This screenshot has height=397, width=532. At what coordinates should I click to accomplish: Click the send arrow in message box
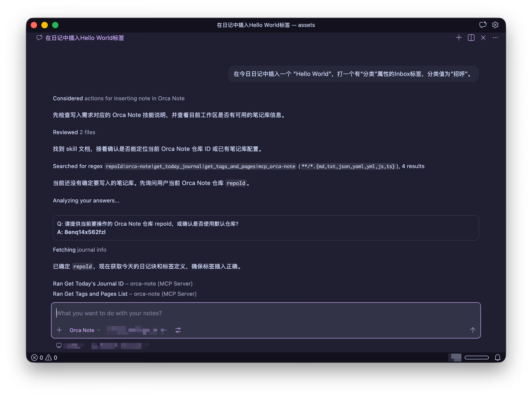click(x=473, y=330)
